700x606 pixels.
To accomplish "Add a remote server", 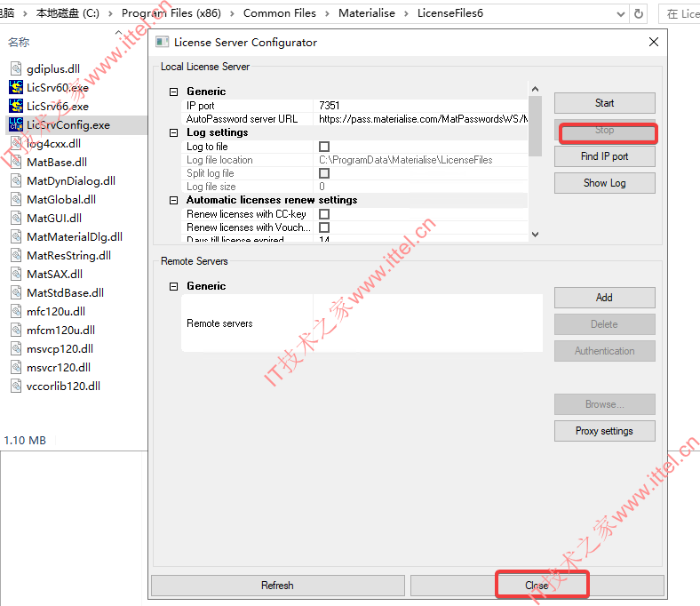I will pos(604,298).
